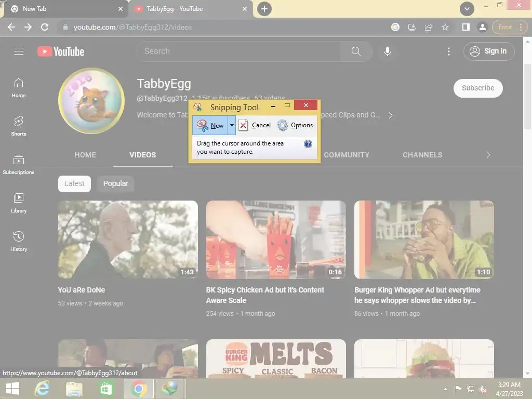Open Windows Store from taskbar
The height and width of the screenshot is (399, 532).
click(x=106, y=389)
